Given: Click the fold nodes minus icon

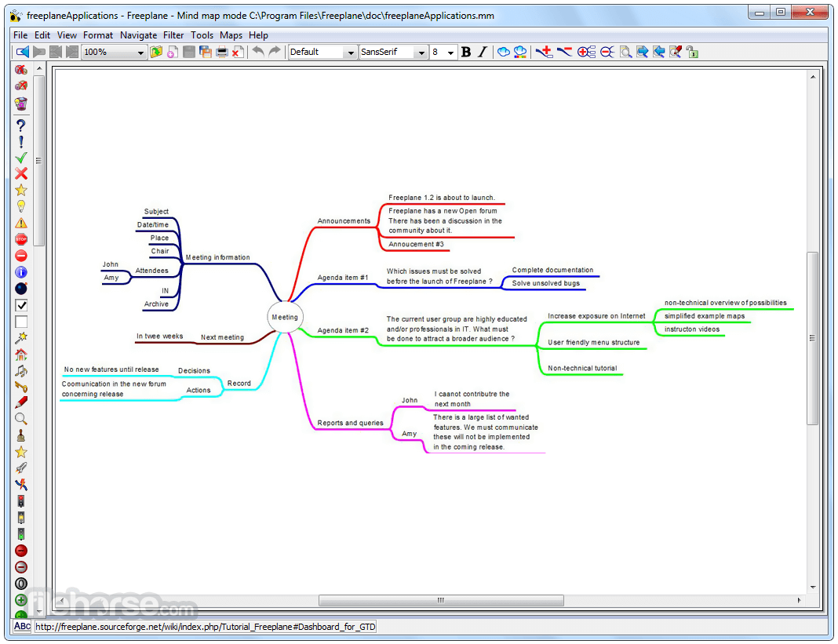Looking at the screenshot, I should click(x=607, y=52).
